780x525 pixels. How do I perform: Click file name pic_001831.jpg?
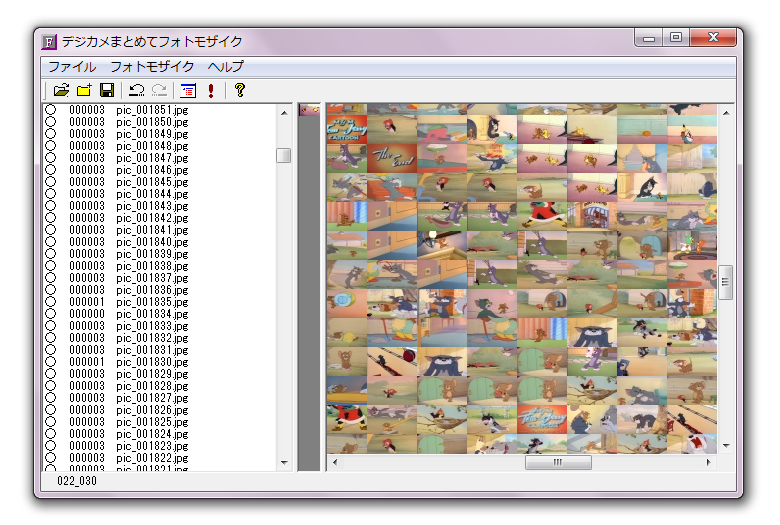[152, 350]
